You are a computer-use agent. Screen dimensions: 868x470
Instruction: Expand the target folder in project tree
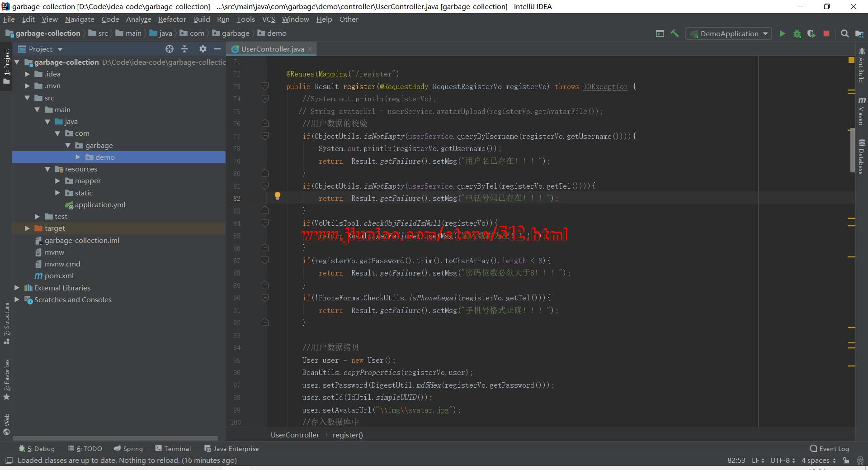coord(27,228)
